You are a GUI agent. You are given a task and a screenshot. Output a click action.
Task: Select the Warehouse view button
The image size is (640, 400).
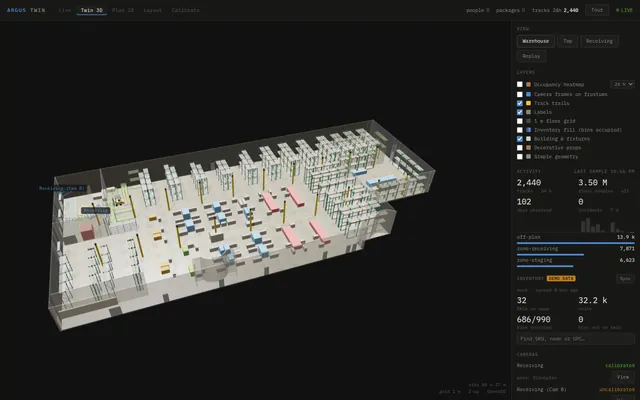coord(536,41)
